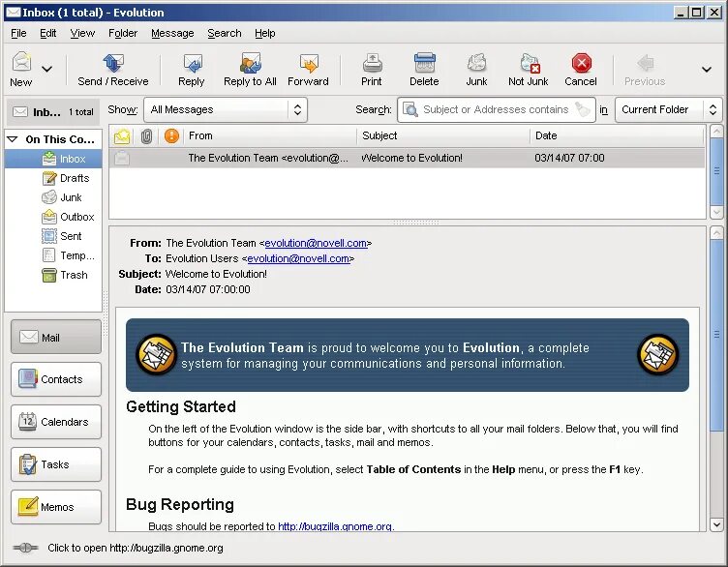
Task: Collapse the On This Computer tree
Action: pyautogui.click(x=13, y=139)
